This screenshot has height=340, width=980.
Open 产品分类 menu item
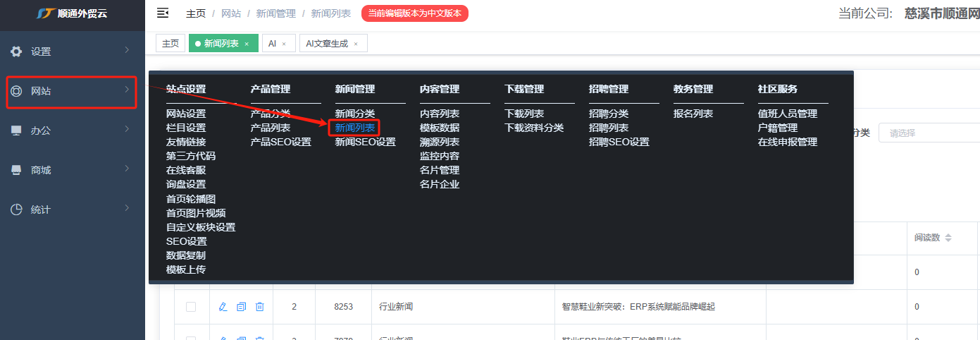coord(271,114)
